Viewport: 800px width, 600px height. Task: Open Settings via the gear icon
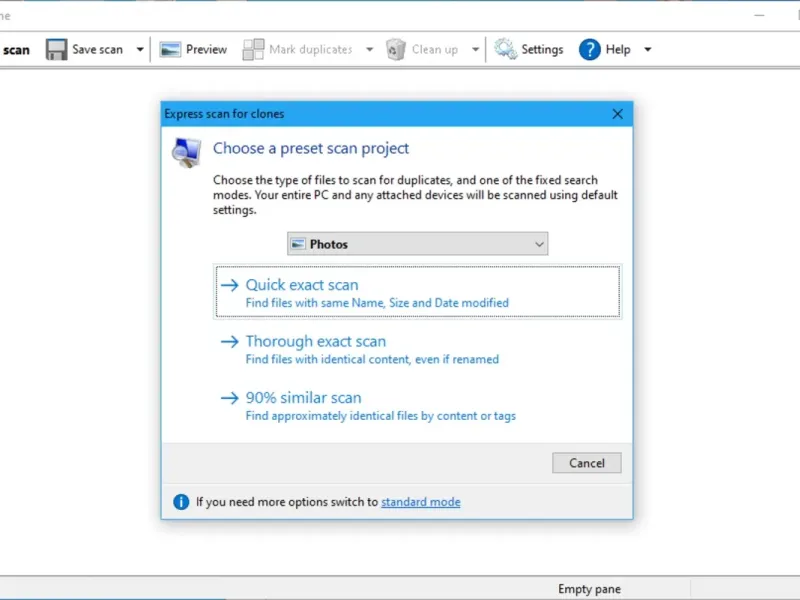(505, 49)
